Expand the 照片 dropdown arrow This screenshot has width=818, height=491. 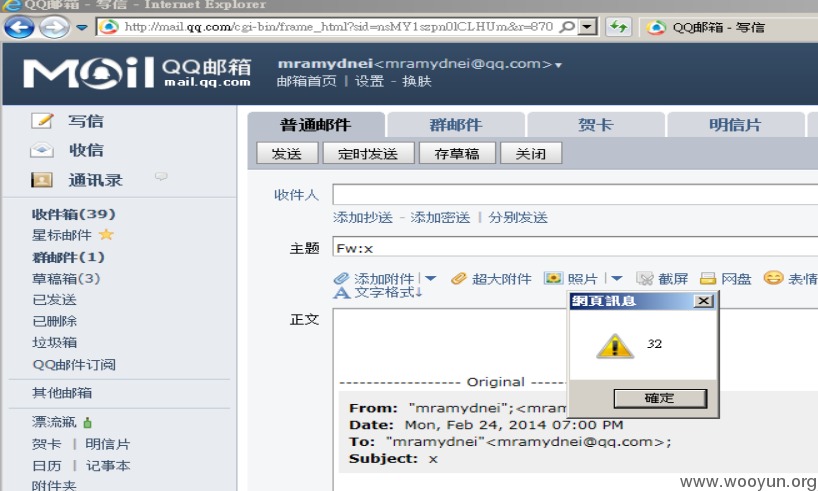point(617,279)
